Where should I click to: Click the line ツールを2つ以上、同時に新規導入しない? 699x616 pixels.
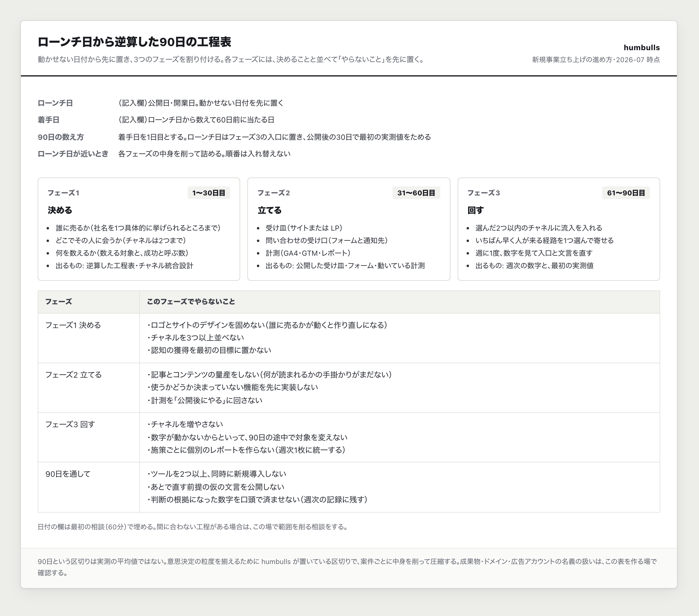click(x=217, y=474)
